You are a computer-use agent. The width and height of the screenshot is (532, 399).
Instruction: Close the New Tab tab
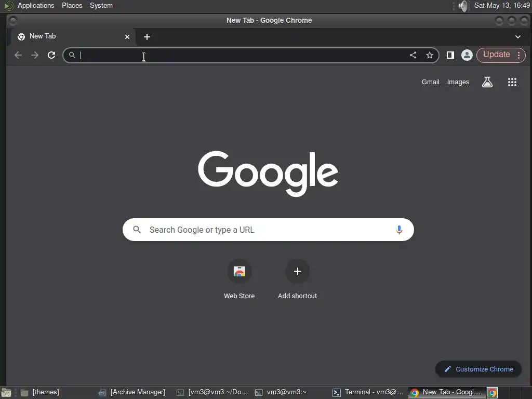point(127,37)
